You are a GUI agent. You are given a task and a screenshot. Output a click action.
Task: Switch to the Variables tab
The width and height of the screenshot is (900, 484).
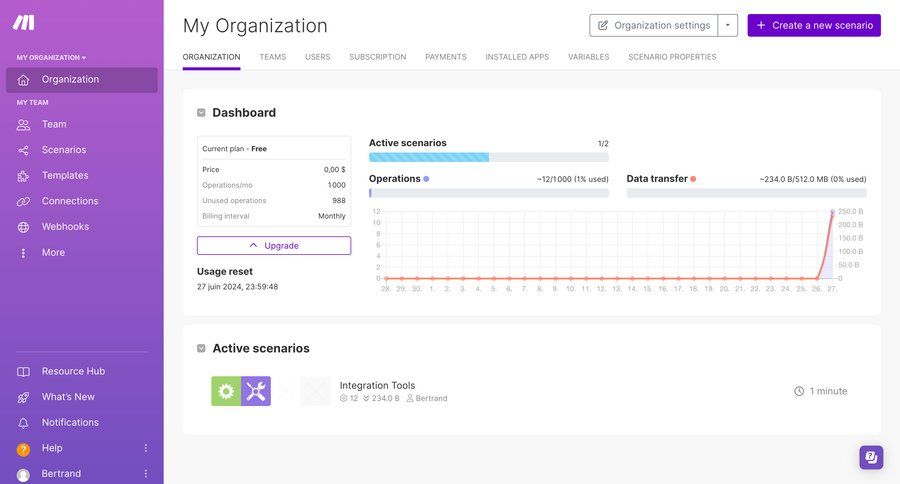coord(588,57)
